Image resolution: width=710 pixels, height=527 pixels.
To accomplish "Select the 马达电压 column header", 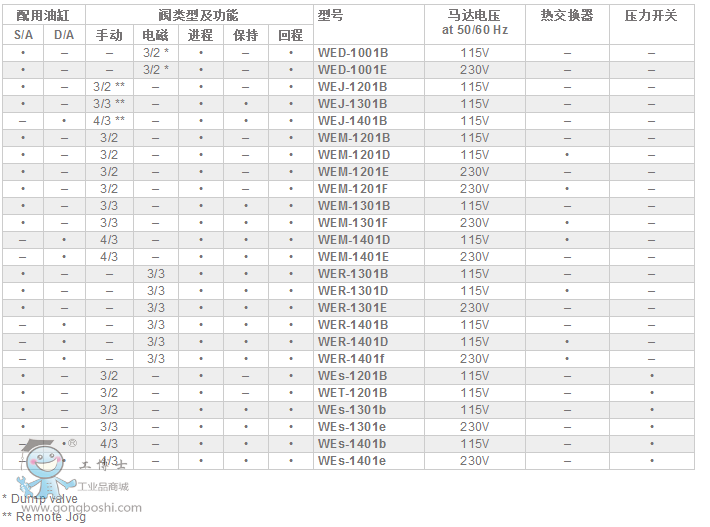I will click(x=475, y=16).
